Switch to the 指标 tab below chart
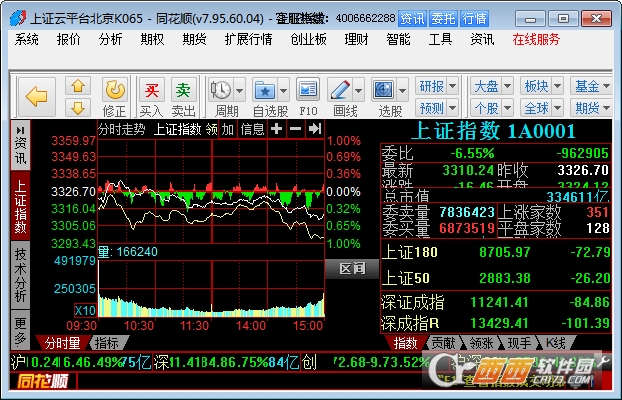Screen dimensions: 622x400 tap(107, 343)
